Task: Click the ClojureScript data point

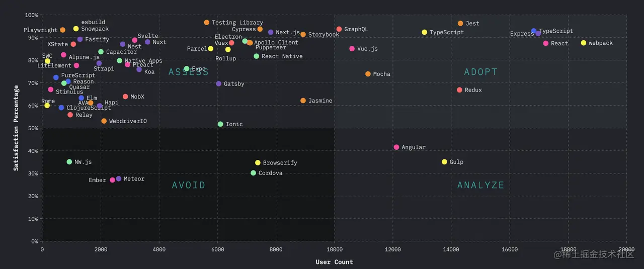Action: coord(61,108)
